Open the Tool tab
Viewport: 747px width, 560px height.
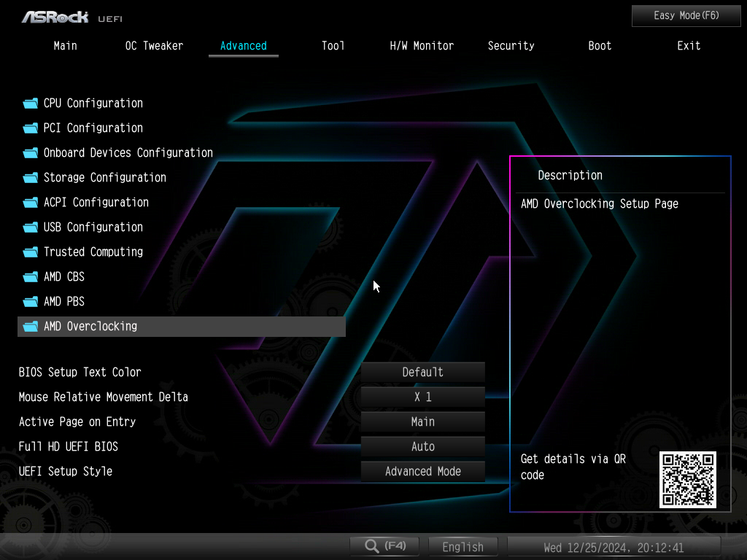click(x=333, y=46)
